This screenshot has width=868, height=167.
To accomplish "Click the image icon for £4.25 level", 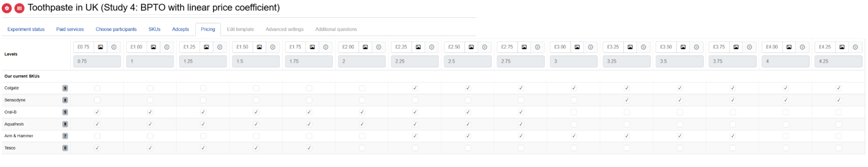I will pos(842,47).
